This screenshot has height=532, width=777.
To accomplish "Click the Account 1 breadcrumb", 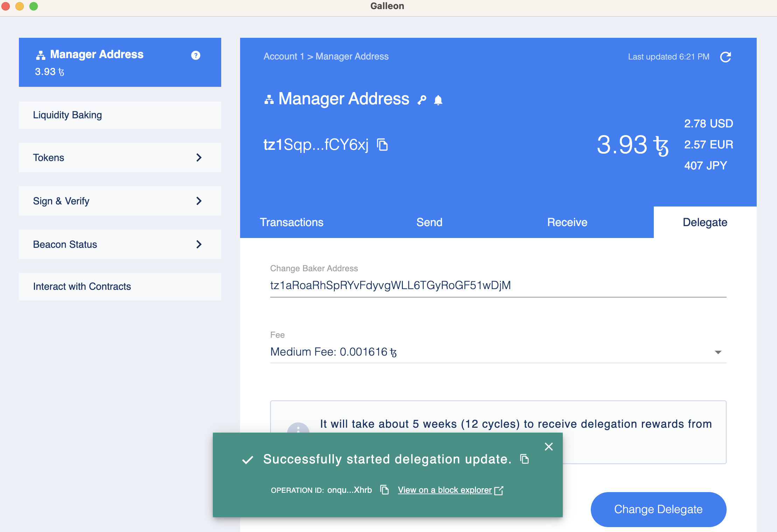I will (284, 56).
